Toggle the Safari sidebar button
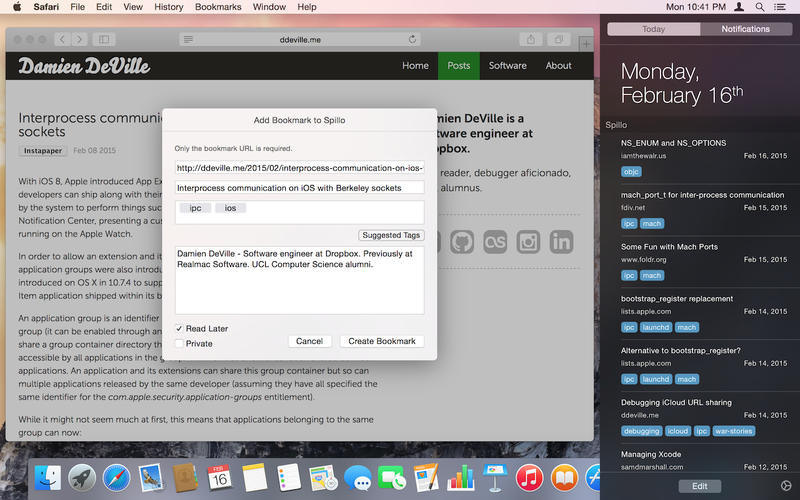Screen dimensions: 800x500 (x=104, y=39)
